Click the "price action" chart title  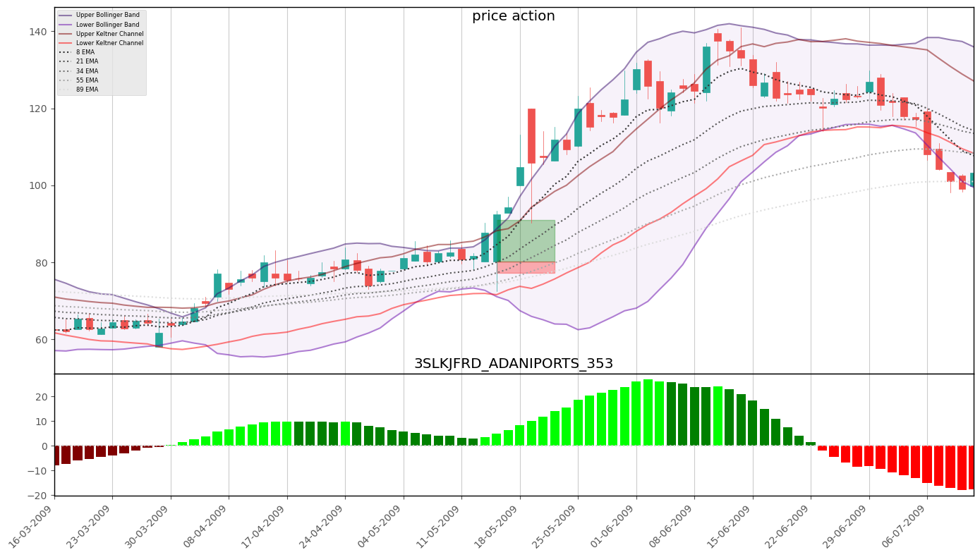coord(513,16)
